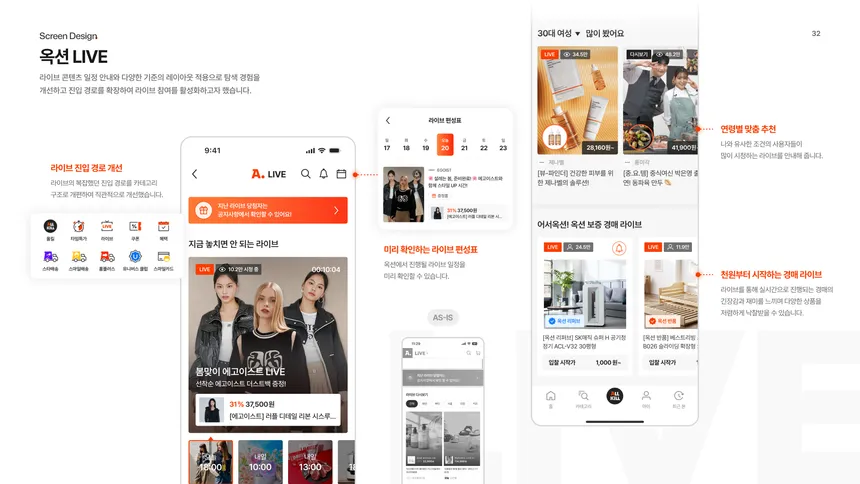Open the Smile Card icon
The width and height of the screenshot is (860, 484).
[x=163, y=256]
